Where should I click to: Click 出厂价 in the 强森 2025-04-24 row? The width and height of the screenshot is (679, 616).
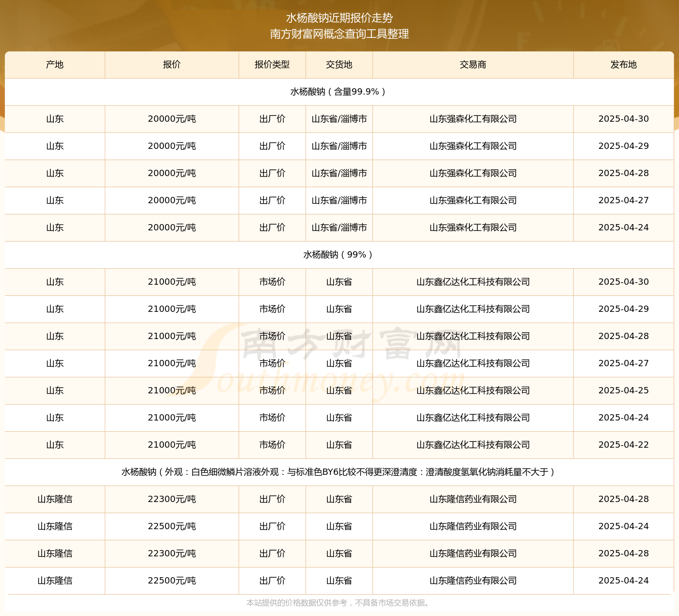pos(272,227)
